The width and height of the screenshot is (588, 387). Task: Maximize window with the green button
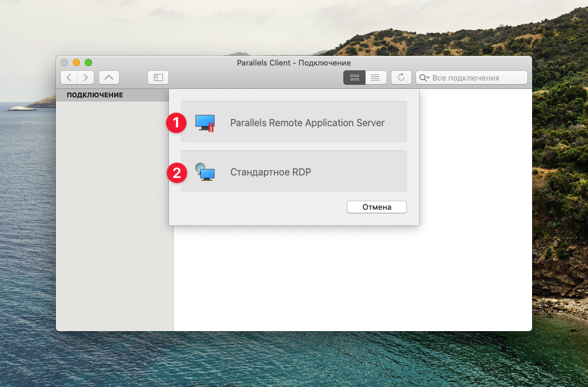[x=88, y=62]
